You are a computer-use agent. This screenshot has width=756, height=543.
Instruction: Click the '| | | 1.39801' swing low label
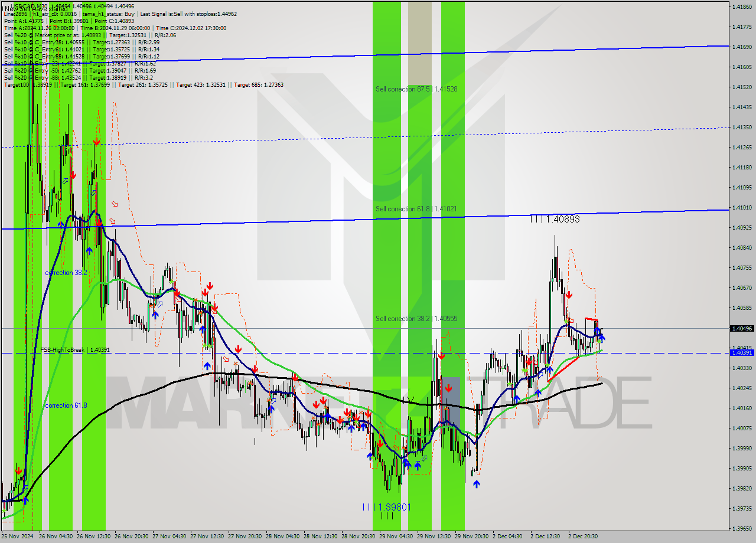(386, 507)
